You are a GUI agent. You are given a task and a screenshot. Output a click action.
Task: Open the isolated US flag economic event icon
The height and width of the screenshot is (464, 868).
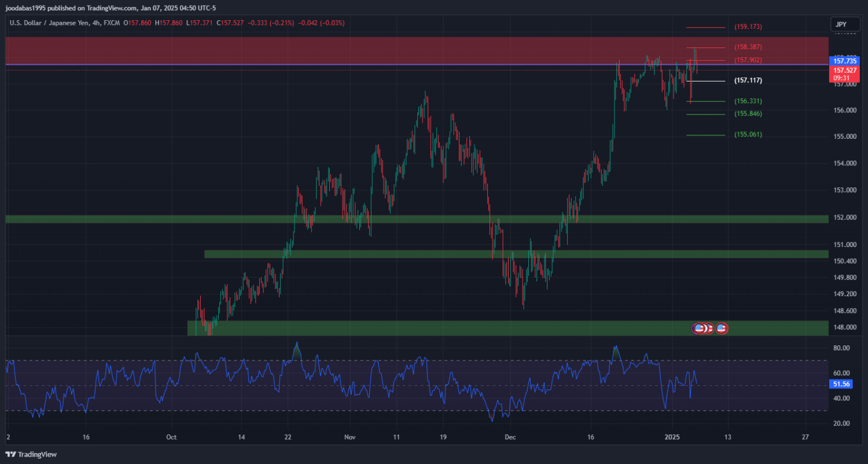tap(721, 329)
